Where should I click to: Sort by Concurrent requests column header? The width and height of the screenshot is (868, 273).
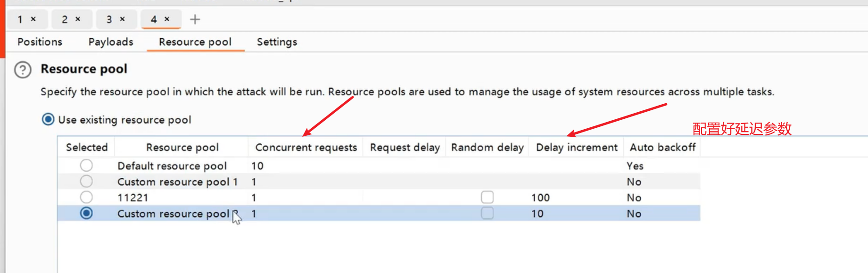pos(306,148)
